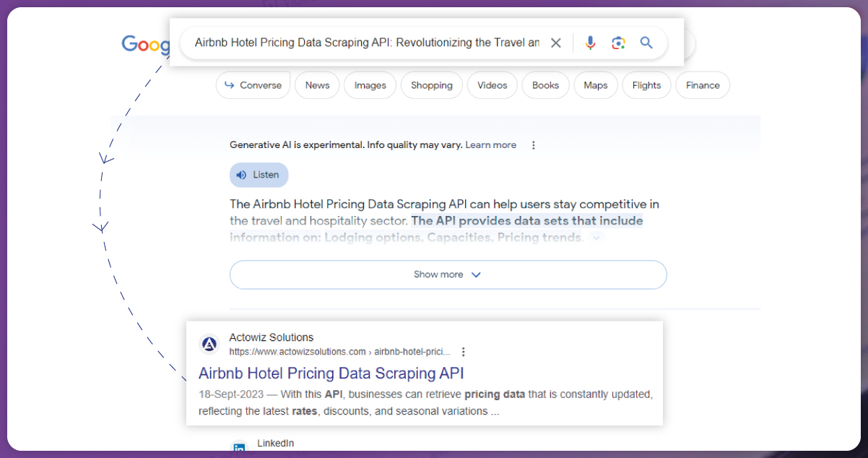The width and height of the screenshot is (868, 458).
Task: Click the Google logo
Action: (145, 45)
